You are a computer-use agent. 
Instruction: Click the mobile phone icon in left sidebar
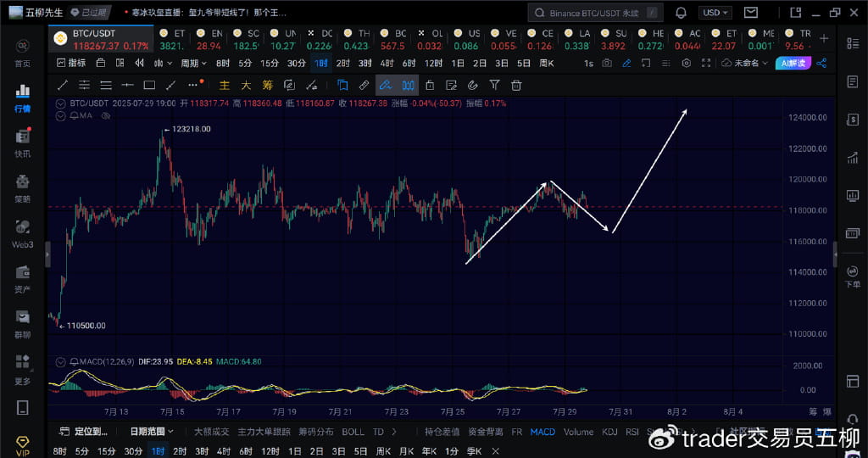pos(22,408)
